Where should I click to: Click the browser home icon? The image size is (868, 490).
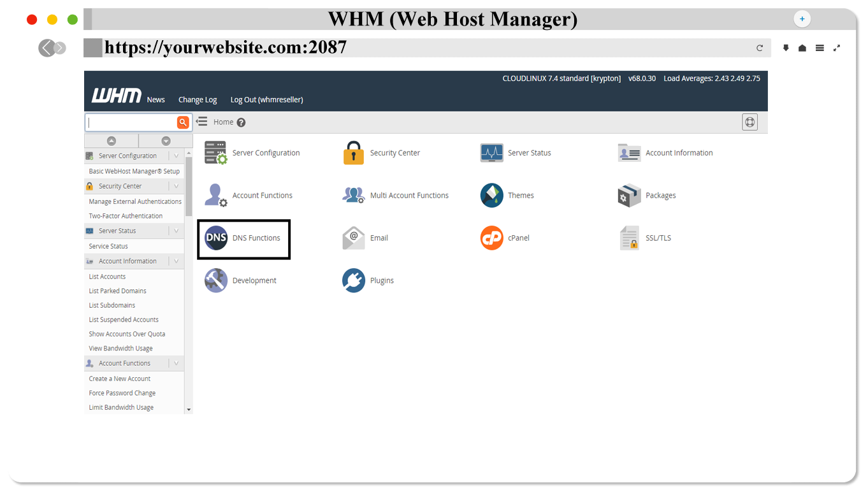pyautogui.click(x=802, y=48)
